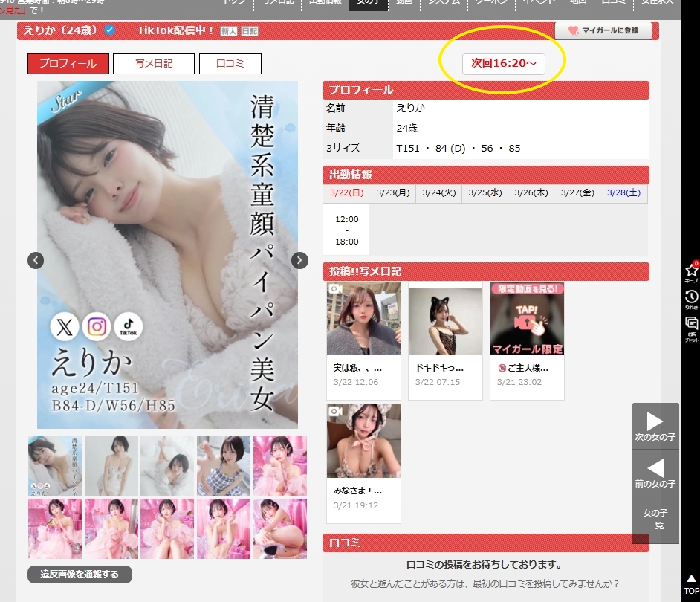Select second bottom-row pink thumbnail
The width and height of the screenshot is (700, 602).
point(111,528)
